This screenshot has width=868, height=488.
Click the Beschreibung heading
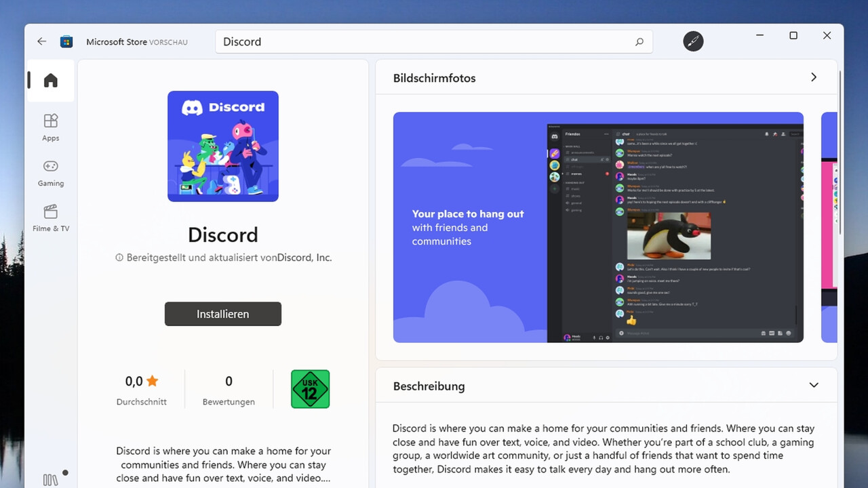(x=429, y=386)
